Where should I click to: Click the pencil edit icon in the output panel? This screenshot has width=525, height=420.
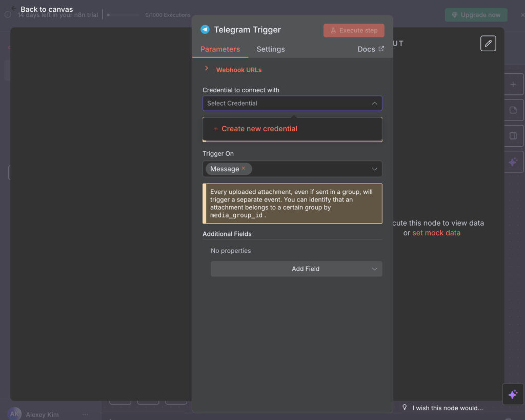point(488,44)
